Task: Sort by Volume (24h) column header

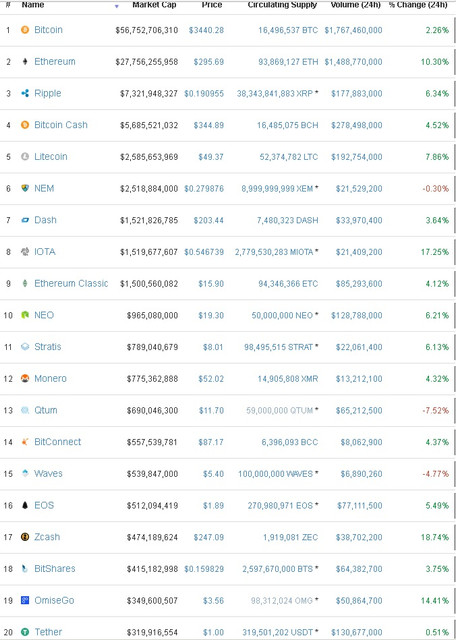Action: coord(356,5)
